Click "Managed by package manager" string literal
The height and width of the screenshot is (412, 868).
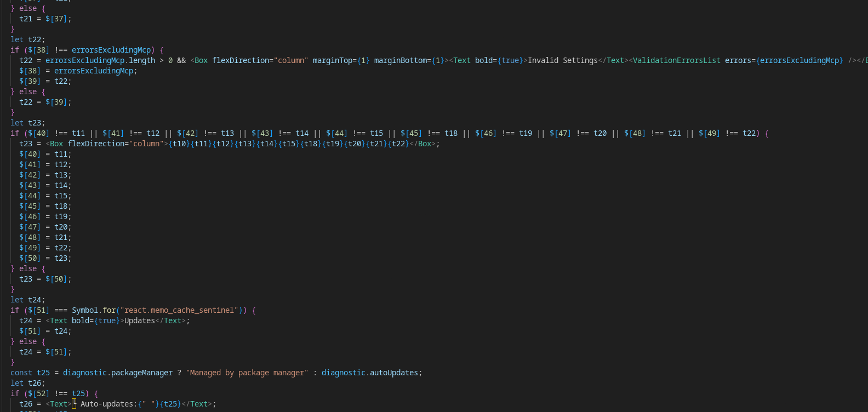(247, 373)
